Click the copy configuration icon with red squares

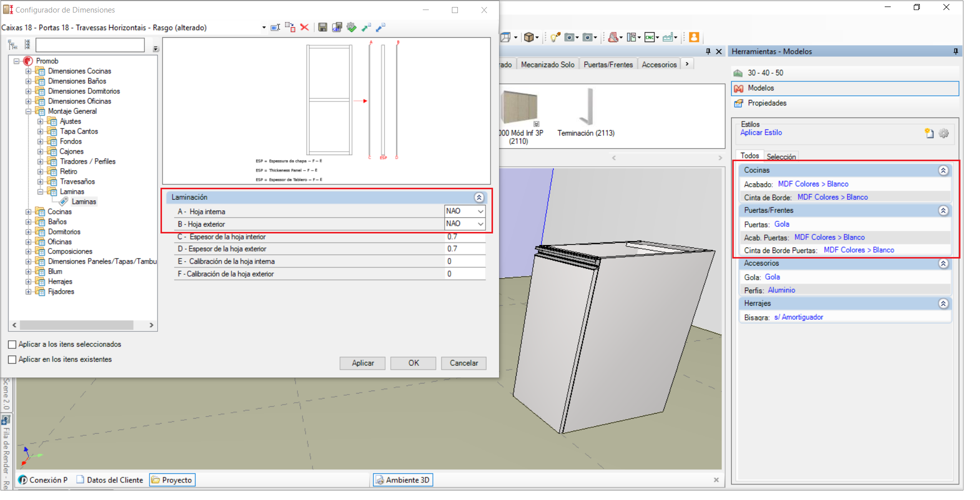pyautogui.click(x=290, y=27)
